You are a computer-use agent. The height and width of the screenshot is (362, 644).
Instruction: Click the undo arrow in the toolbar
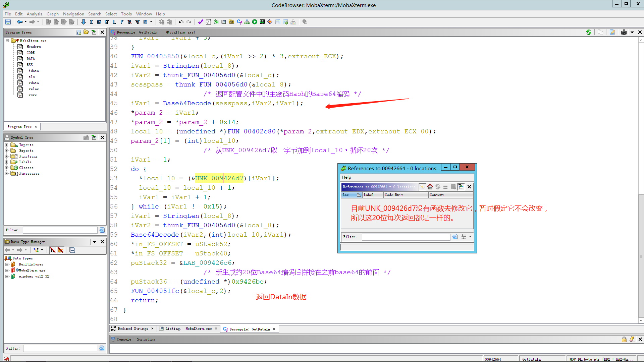click(x=181, y=22)
